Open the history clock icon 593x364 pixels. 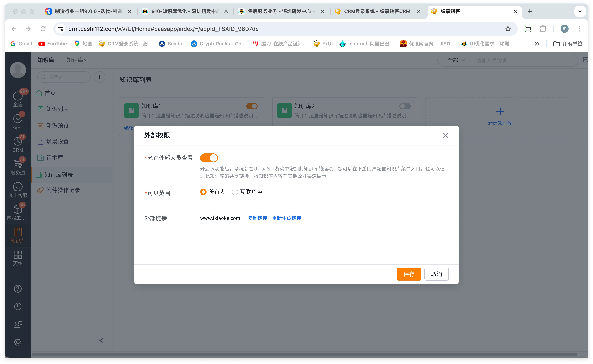[x=18, y=307]
